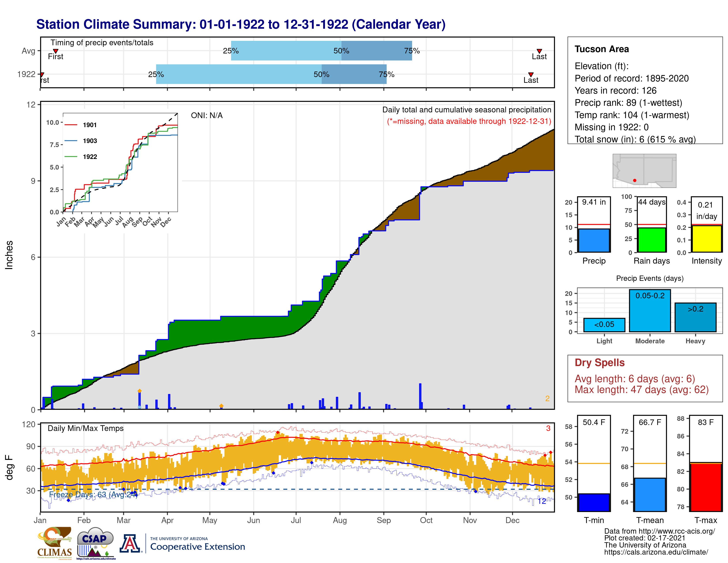Click the '<0.05' Light events bar
728x563 pixels.
click(x=604, y=325)
